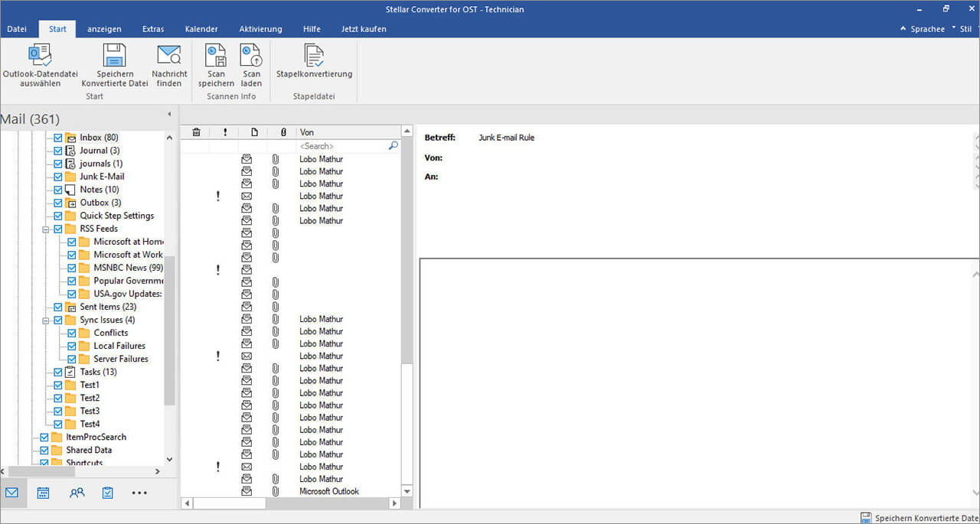Switch to Mail view in bottom navigation
Viewport: 980px width, 524px height.
pos(12,493)
